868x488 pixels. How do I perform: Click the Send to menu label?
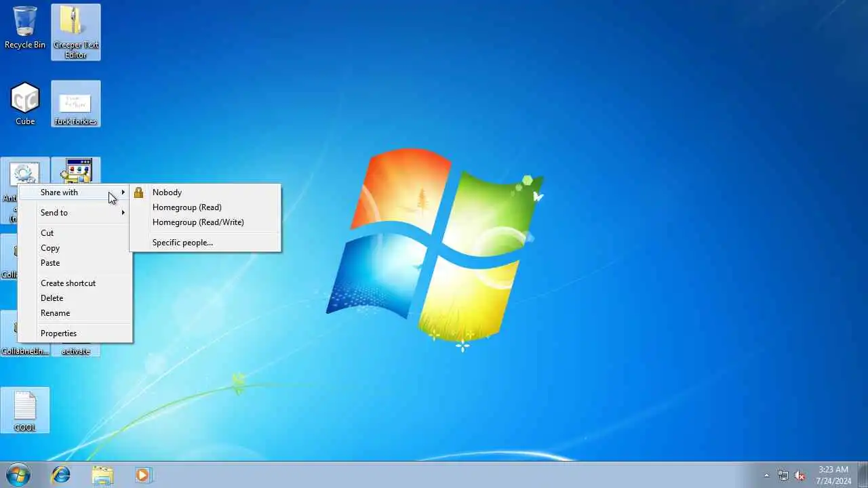(54, 213)
